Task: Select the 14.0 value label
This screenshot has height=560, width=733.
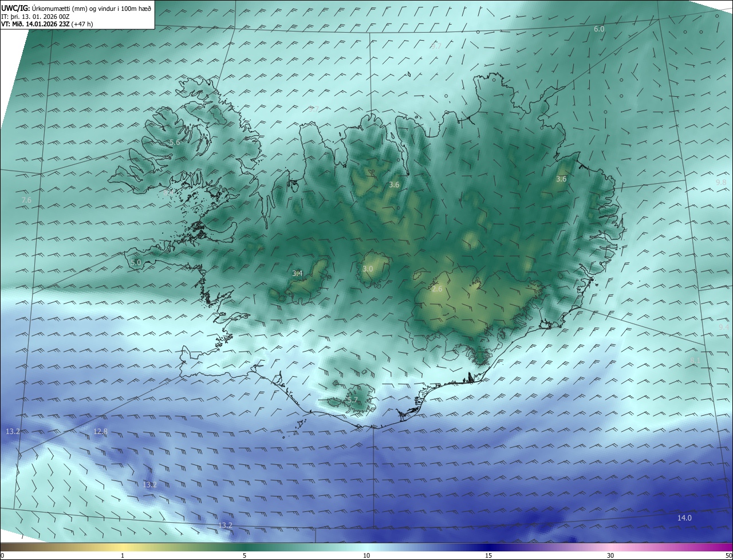Action: click(684, 518)
